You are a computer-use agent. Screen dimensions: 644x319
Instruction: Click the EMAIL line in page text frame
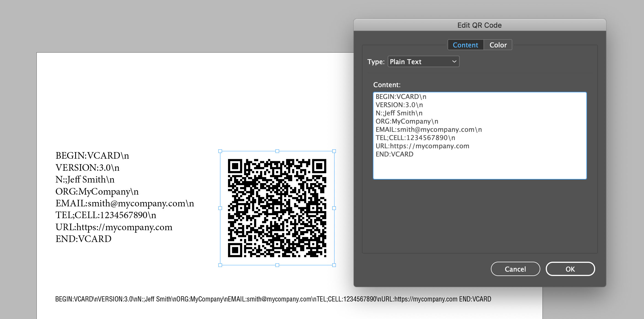pyautogui.click(x=125, y=203)
